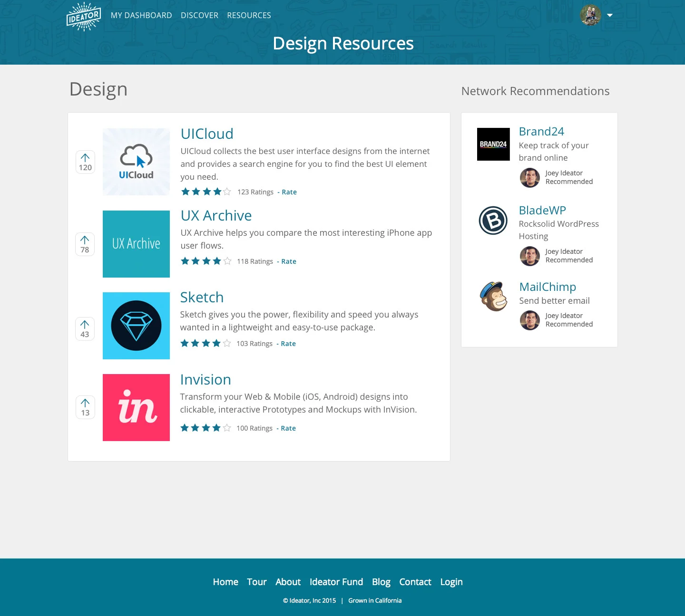Click '© Ideator, Inc 2015' footer text
Screen dimensions: 685x616
(309, 600)
